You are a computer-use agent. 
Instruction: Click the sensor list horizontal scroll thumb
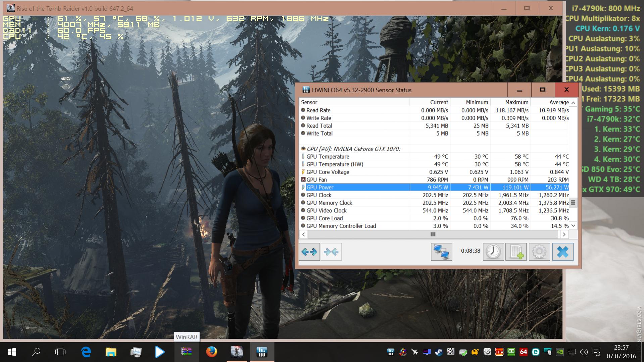point(433,234)
